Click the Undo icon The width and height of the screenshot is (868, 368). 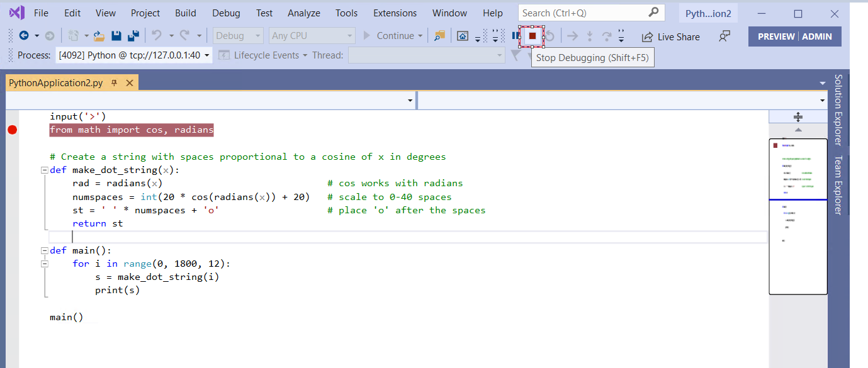(158, 36)
